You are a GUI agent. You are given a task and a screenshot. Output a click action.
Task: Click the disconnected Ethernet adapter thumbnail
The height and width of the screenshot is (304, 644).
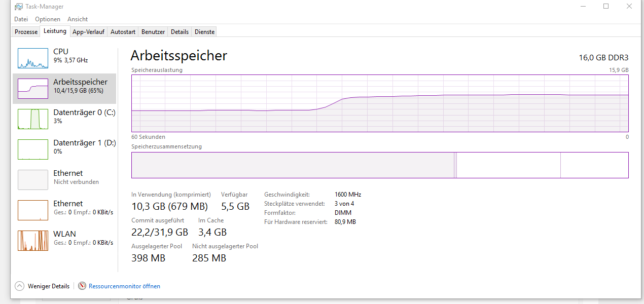tap(33, 180)
